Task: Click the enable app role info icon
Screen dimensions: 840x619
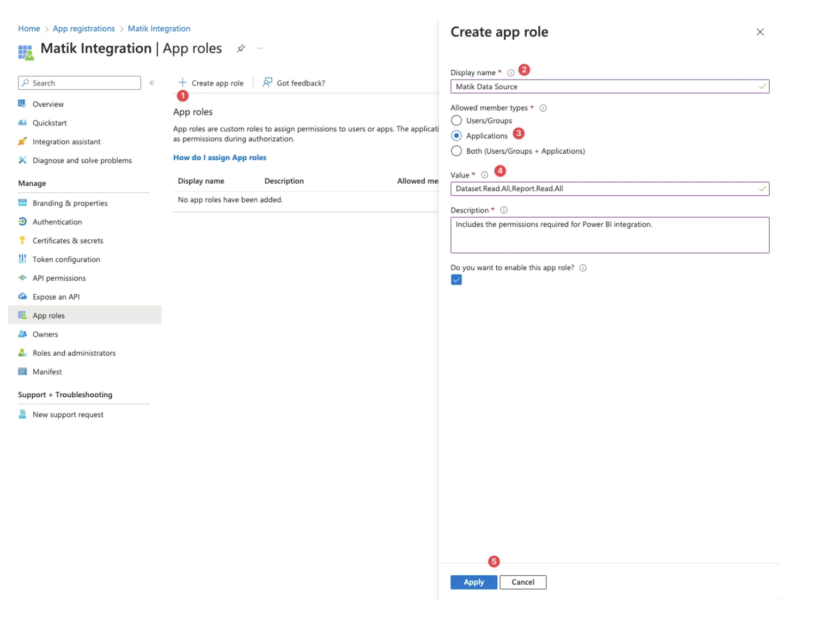Action: coord(583,268)
